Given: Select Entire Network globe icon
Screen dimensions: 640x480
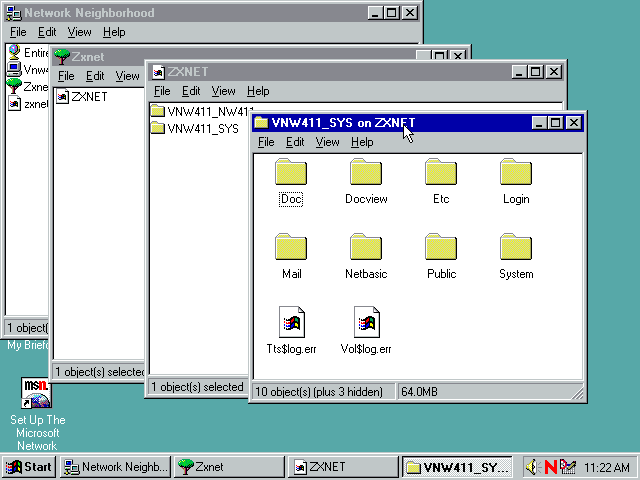Looking at the screenshot, I should (14, 52).
